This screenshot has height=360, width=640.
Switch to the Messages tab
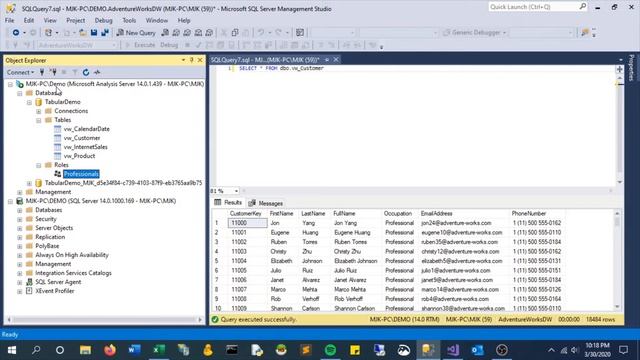266,203
